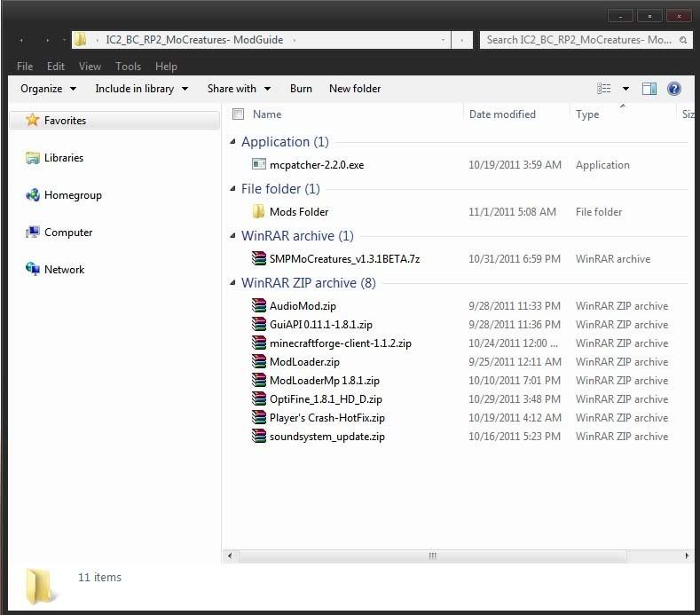Image resolution: width=700 pixels, height=615 pixels.
Task: Click the Homegroup icon in sidebar
Action: point(32,194)
